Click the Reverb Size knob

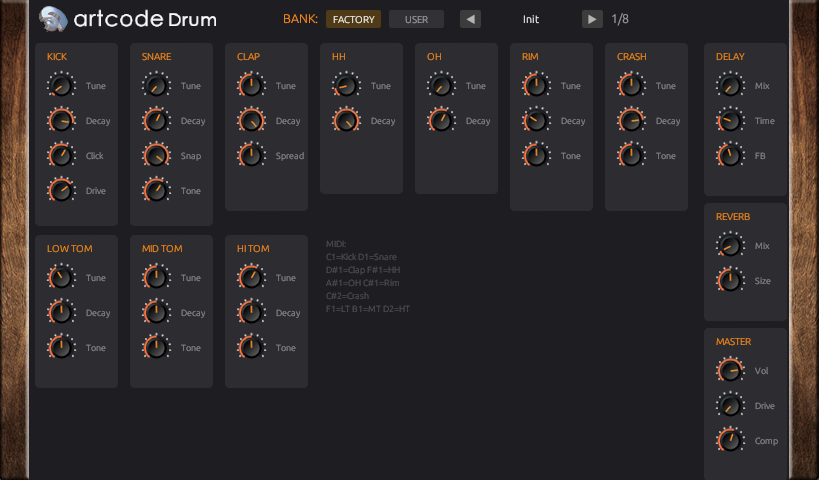(x=730, y=281)
